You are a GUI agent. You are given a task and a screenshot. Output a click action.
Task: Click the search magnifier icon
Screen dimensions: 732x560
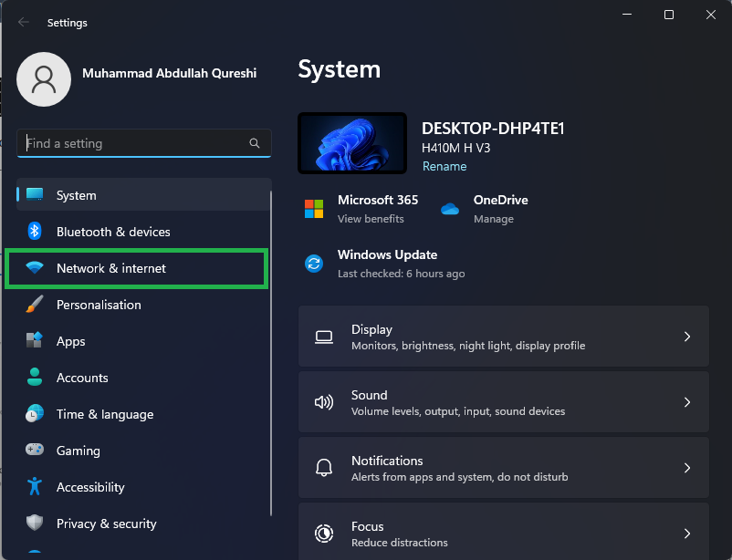click(255, 143)
